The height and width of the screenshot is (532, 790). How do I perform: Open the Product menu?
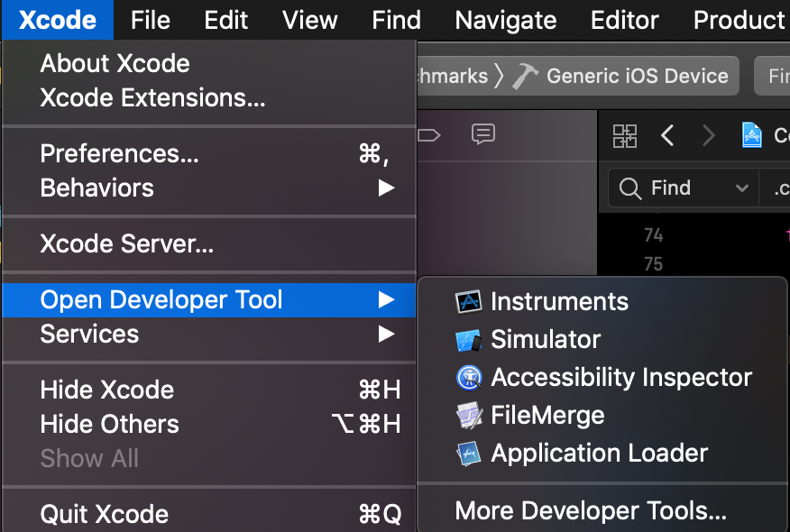click(739, 20)
